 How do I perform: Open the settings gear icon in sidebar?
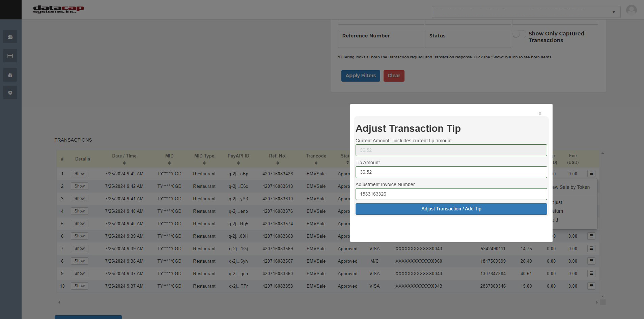(10, 92)
